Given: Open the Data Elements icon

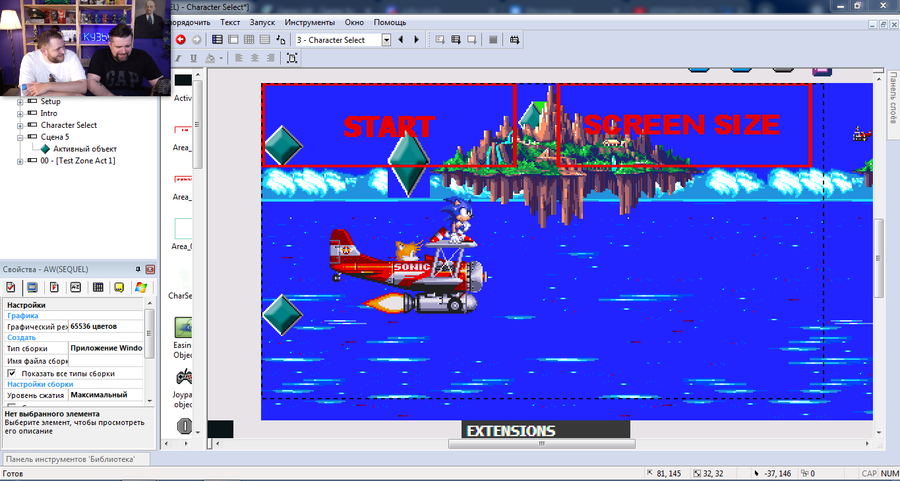Looking at the screenshot, I should pos(281,40).
